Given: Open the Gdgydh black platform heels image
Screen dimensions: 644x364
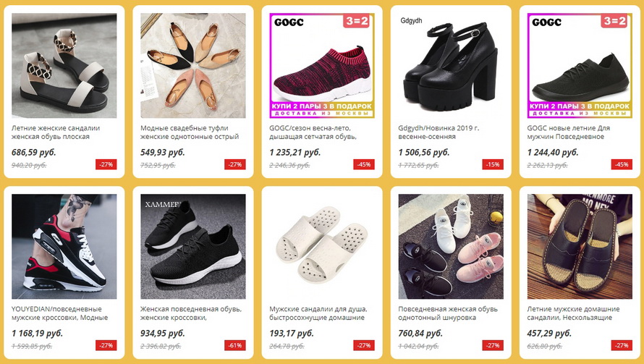Looking at the screenshot, I should click(451, 66).
